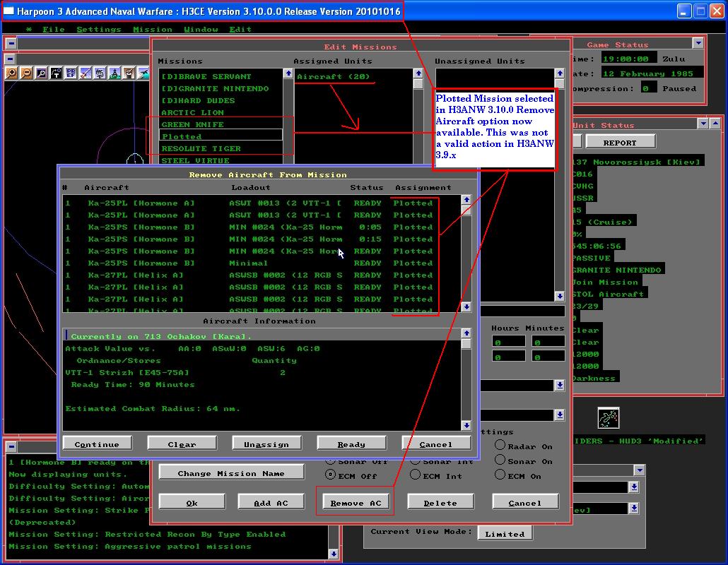This screenshot has width=728, height=565.
Task: Click the topmost map window control-menu dash icon
Action: 11,44
